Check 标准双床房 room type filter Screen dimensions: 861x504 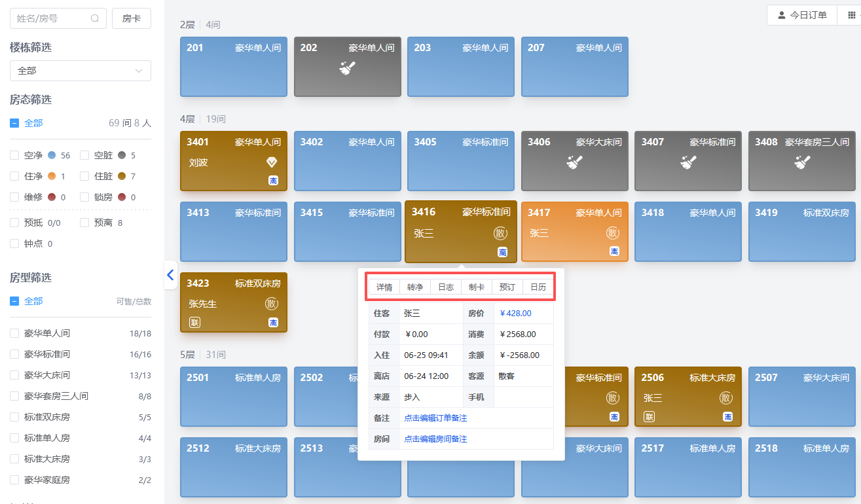coord(14,417)
